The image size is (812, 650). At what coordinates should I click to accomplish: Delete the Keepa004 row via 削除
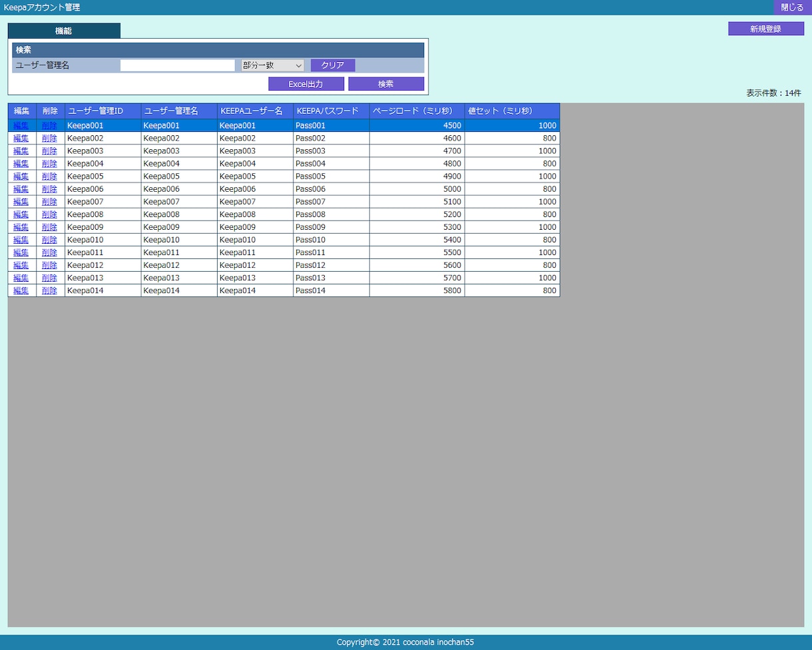50,163
